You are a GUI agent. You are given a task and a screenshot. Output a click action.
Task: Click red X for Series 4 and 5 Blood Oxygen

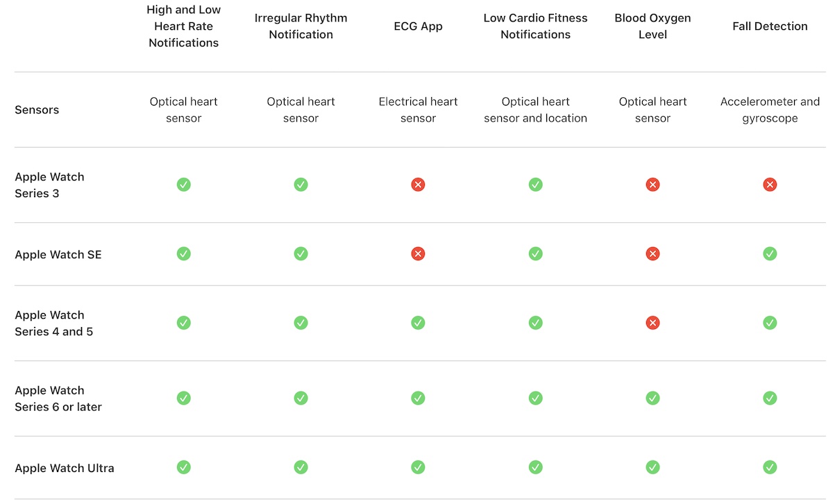[653, 323]
